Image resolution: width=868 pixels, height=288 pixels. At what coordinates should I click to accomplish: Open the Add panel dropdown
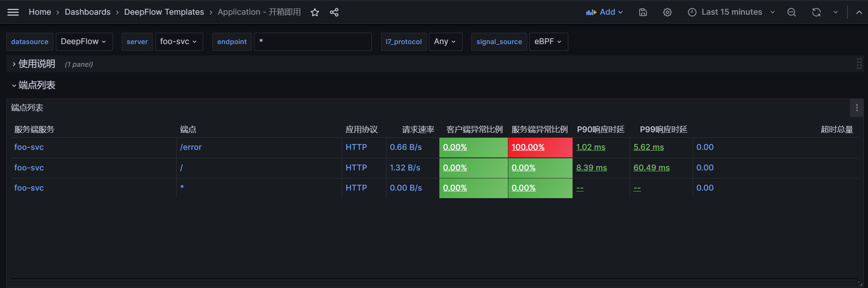604,12
